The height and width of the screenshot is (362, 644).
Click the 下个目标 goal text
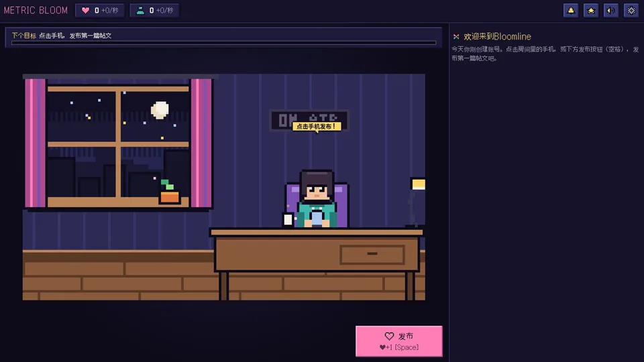pos(24,36)
